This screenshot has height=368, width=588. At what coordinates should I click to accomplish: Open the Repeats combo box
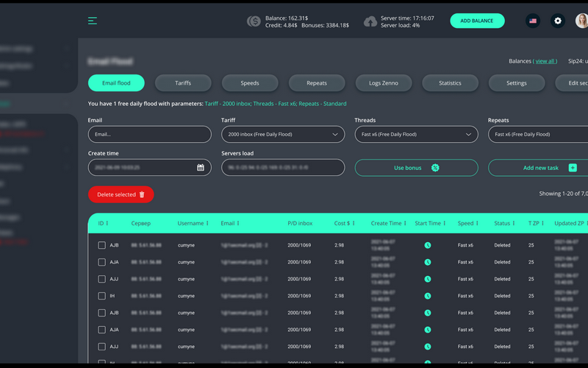(x=538, y=134)
